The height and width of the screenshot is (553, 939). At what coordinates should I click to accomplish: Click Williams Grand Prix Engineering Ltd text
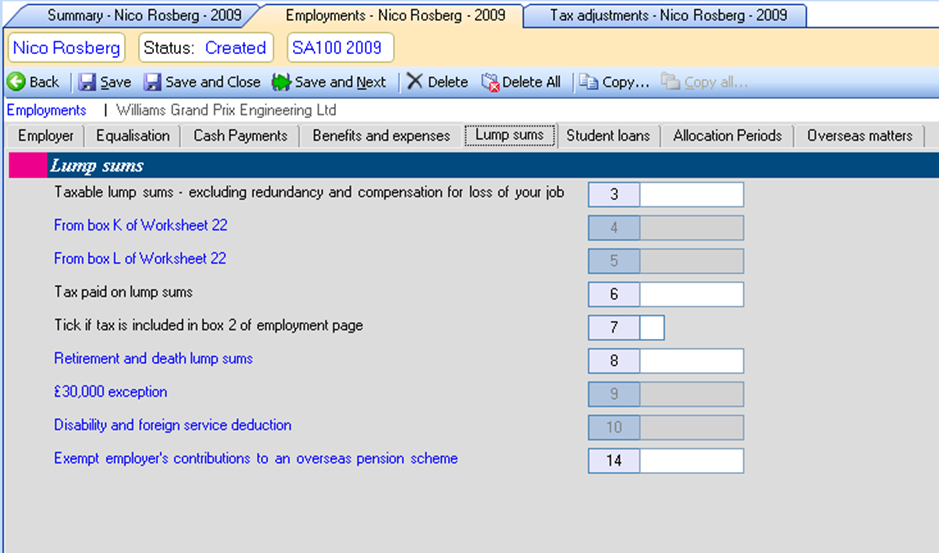(x=226, y=110)
